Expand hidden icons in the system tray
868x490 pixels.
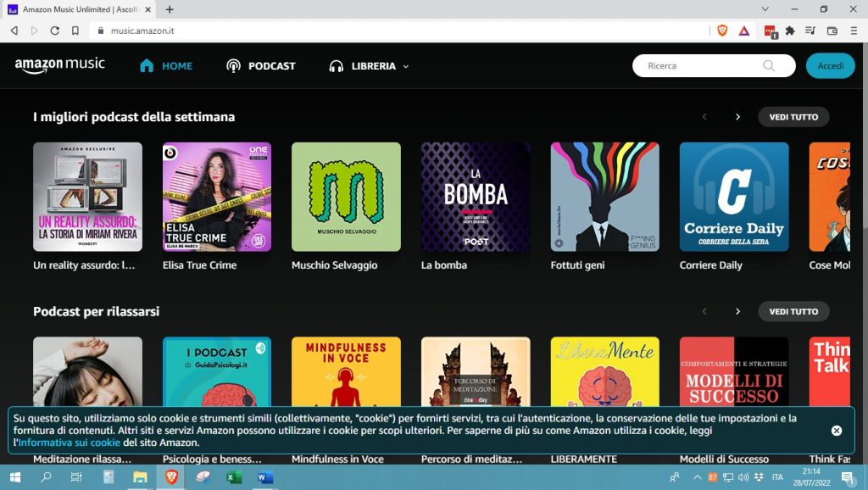tap(697, 476)
